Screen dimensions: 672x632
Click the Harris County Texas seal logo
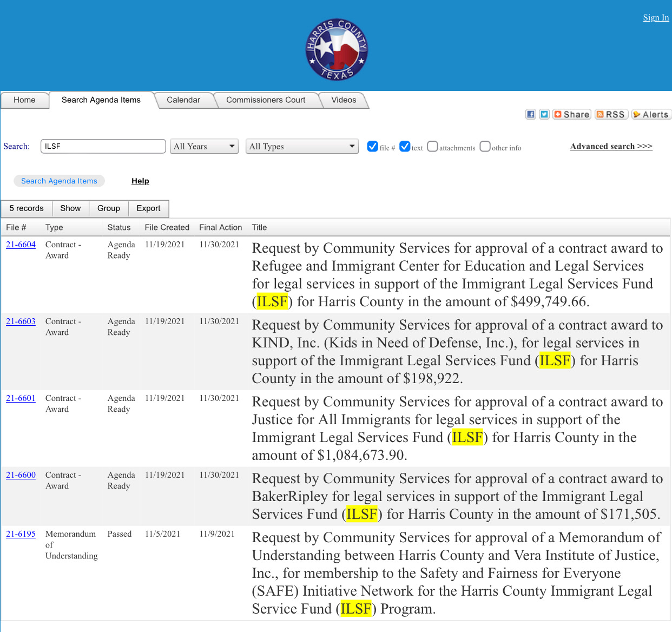(x=337, y=49)
